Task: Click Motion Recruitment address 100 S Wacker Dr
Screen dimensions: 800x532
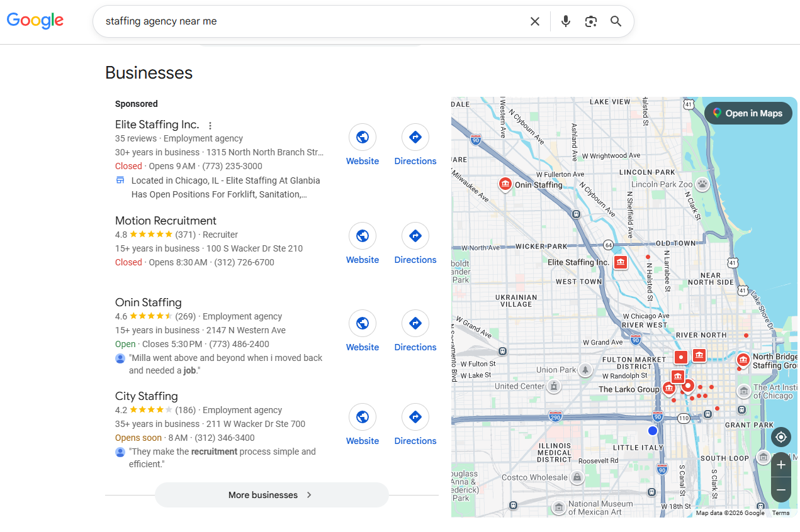Action: pyautogui.click(x=254, y=248)
